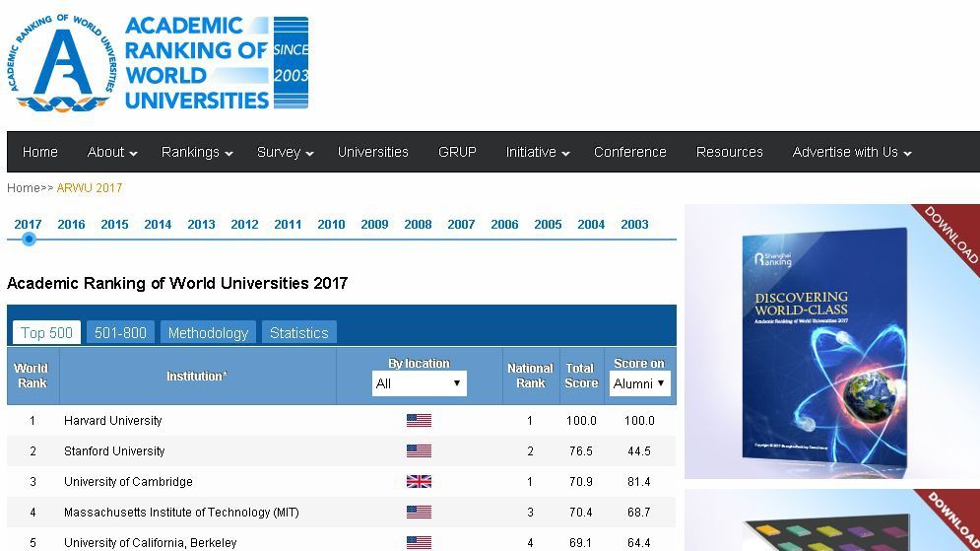Select year 2007 on the timeline

click(461, 224)
